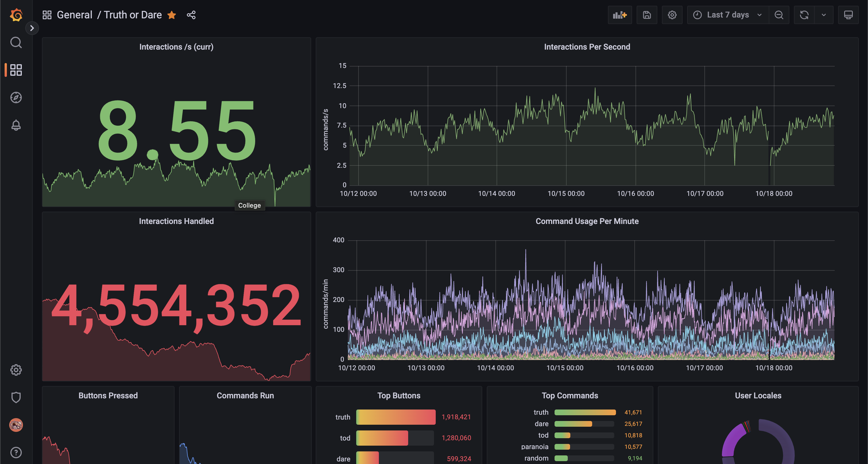Click the Add panel button

tap(620, 15)
